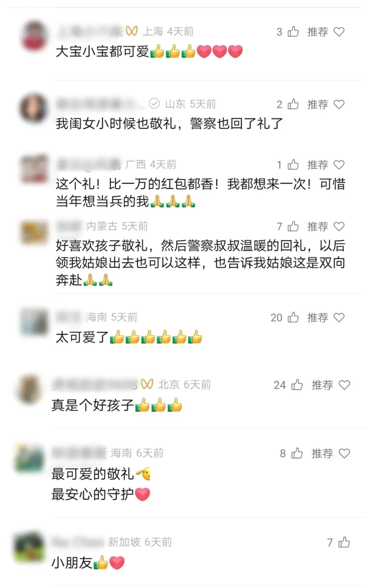Like the Guangxi comment about red envelope
The height and width of the screenshot is (588, 366).
coord(293,165)
